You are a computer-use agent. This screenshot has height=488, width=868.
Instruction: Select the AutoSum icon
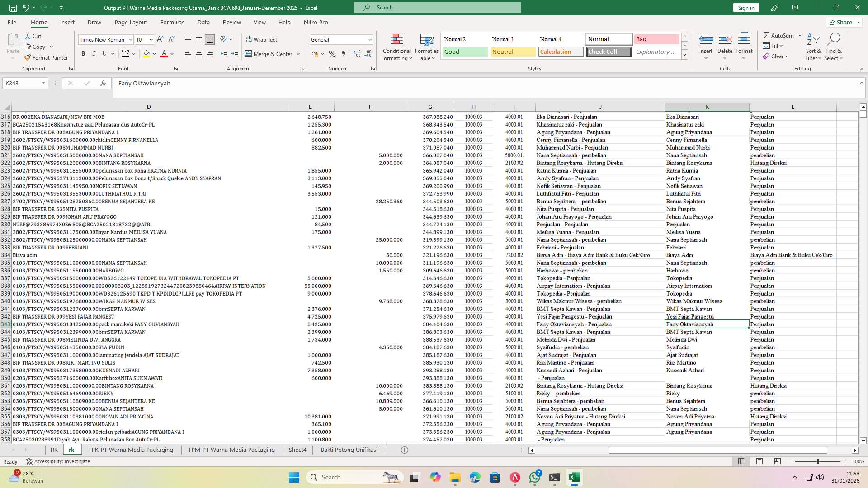779,35
